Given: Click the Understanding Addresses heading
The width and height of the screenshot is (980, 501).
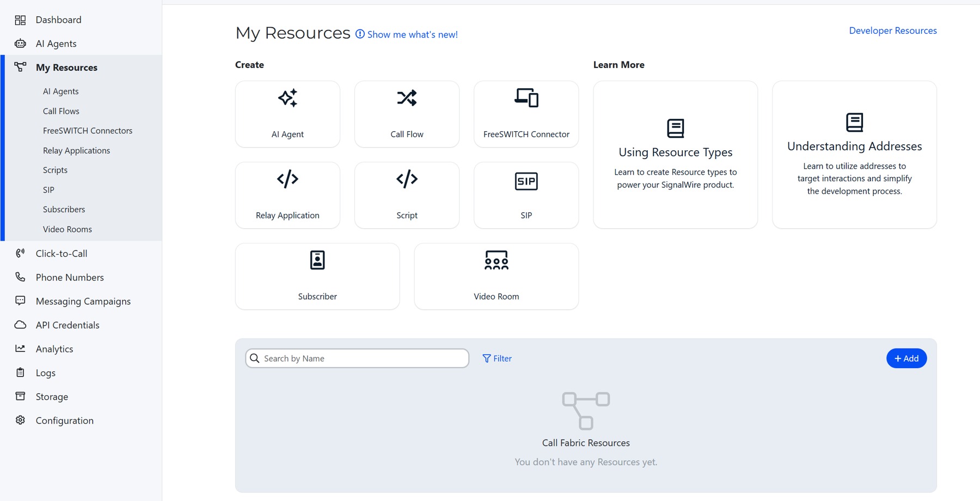Looking at the screenshot, I should pyautogui.click(x=855, y=146).
